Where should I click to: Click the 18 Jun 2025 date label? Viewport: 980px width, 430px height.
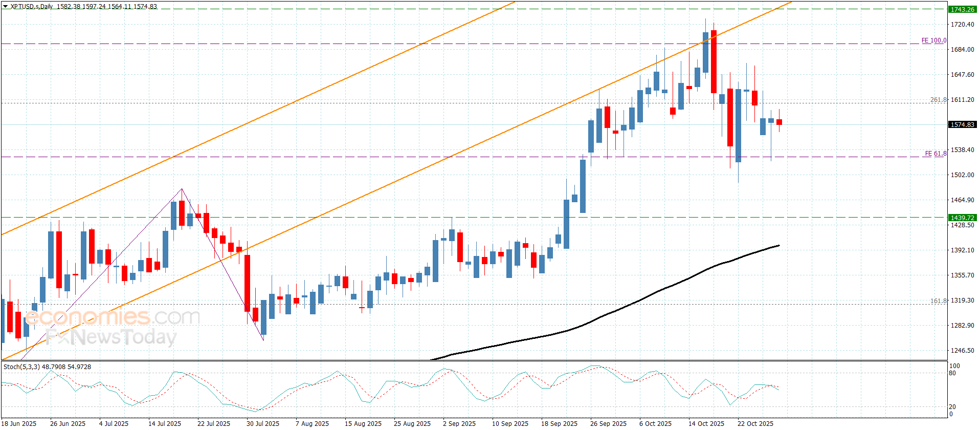click(x=19, y=423)
